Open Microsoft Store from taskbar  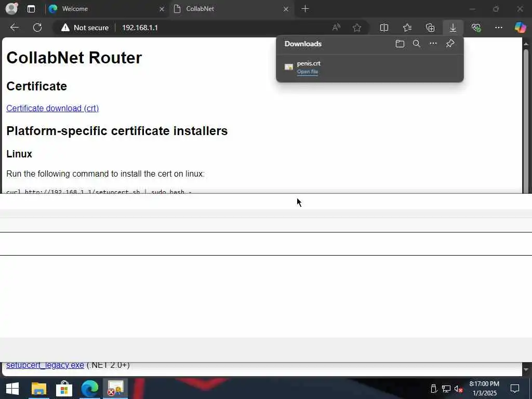click(x=64, y=389)
